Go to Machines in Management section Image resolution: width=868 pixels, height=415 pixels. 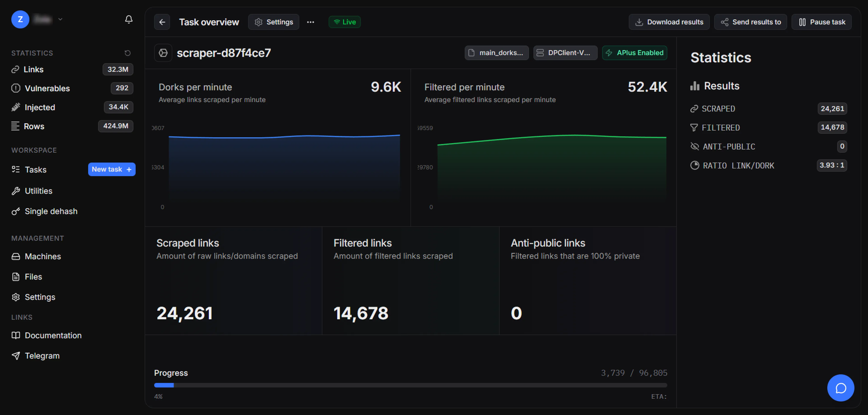pyautogui.click(x=43, y=256)
